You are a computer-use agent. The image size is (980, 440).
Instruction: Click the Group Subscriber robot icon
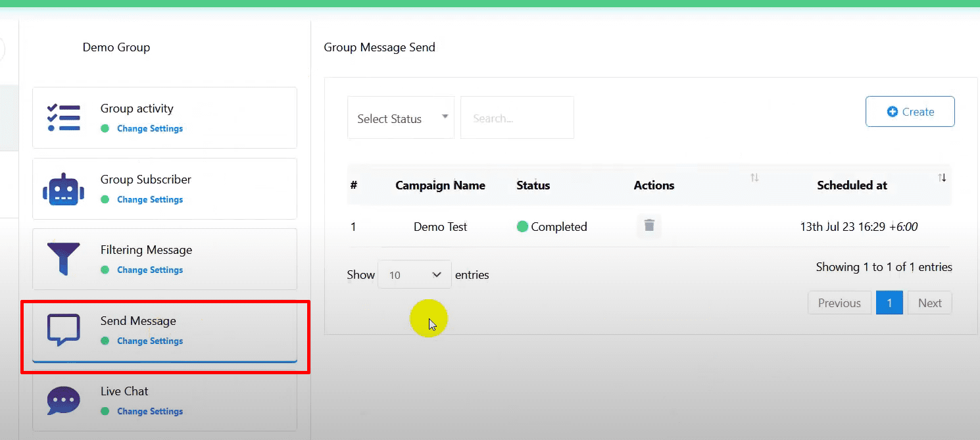64,189
